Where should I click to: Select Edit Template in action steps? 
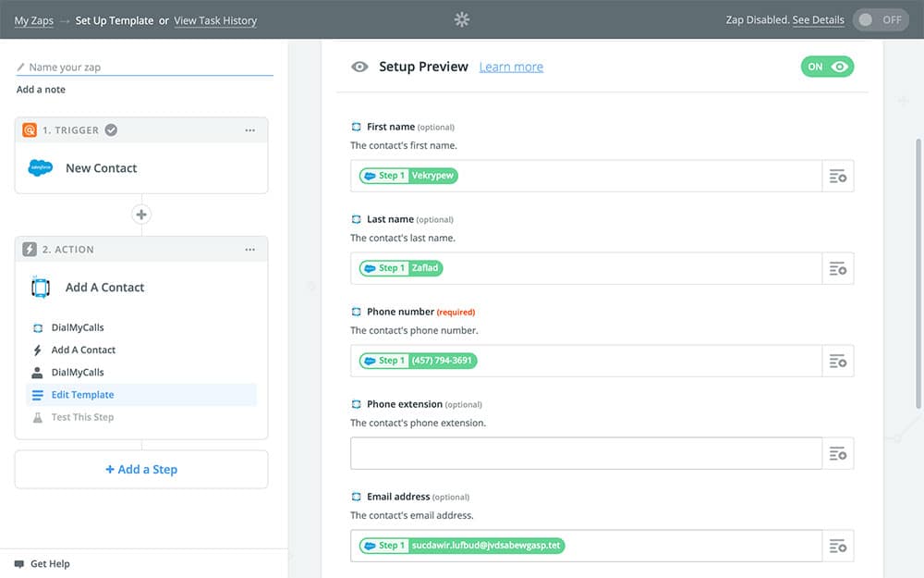82,395
